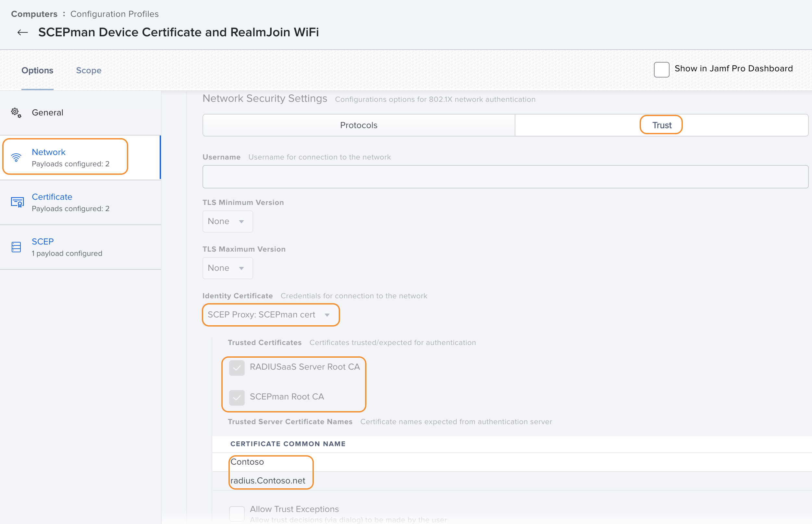
Task: Click the Computers breadcrumb link
Action: tap(34, 14)
